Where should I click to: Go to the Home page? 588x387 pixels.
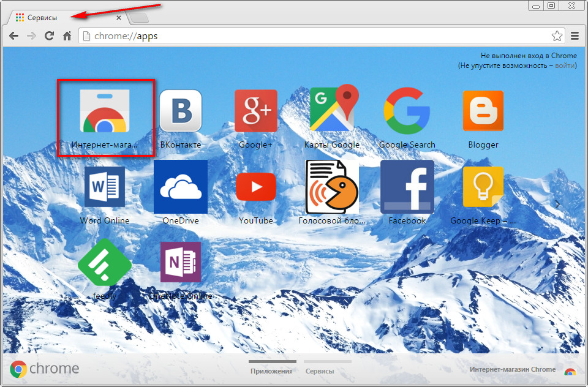click(x=67, y=36)
